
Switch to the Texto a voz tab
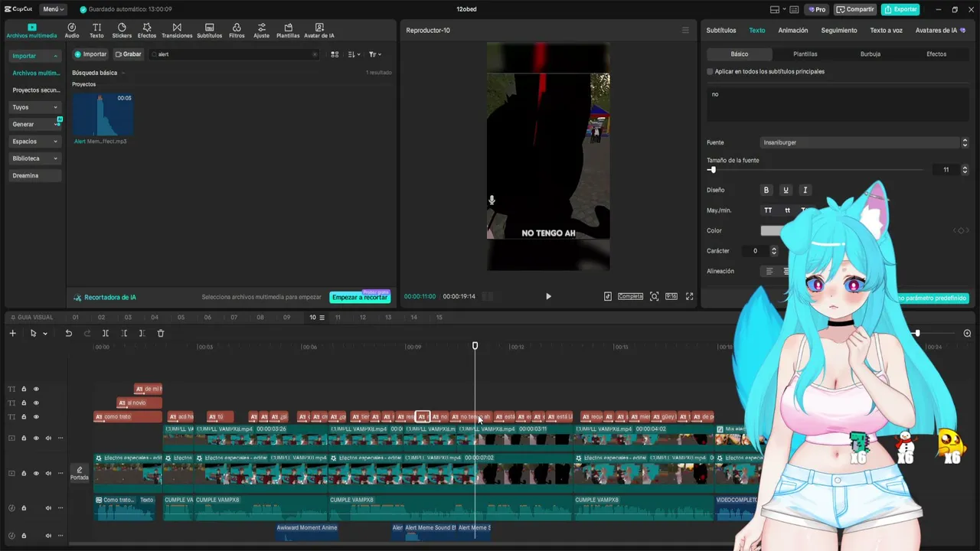click(887, 31)
